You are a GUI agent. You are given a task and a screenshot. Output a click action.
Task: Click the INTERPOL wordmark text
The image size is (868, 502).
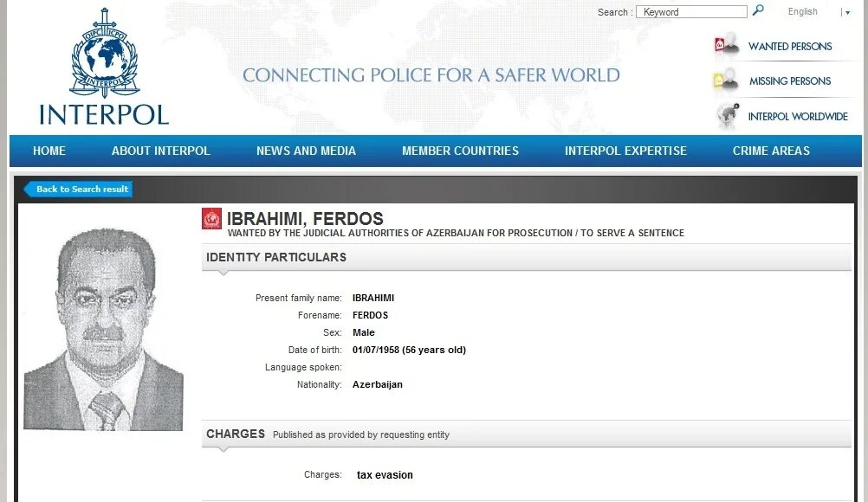(104, 115)
